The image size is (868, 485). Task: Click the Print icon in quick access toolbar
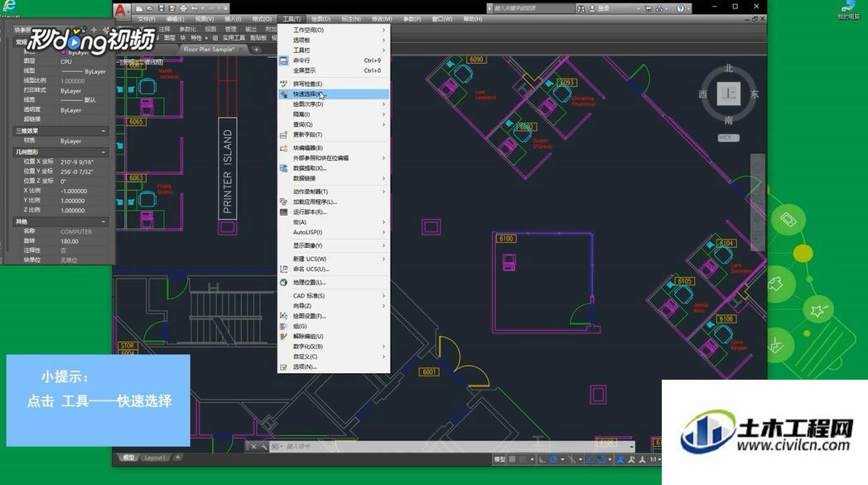coord(183,8)
